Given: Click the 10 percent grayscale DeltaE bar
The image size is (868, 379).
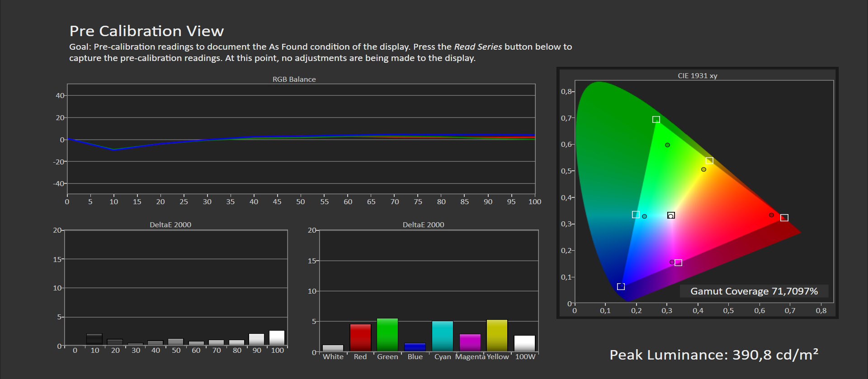Looking at the screenshot, I should (x=94, y=339).
